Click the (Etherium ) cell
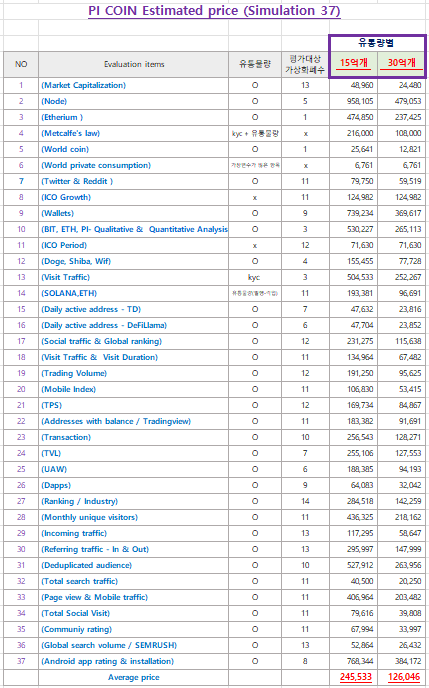Screen dimensions: 429x688 click(134, 118)
